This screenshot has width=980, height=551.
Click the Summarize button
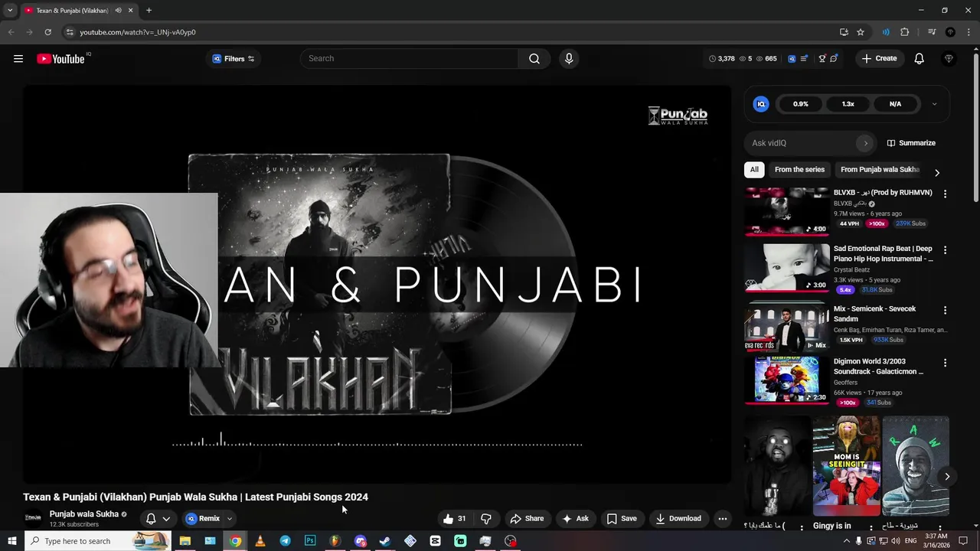[x=911, y=143]
